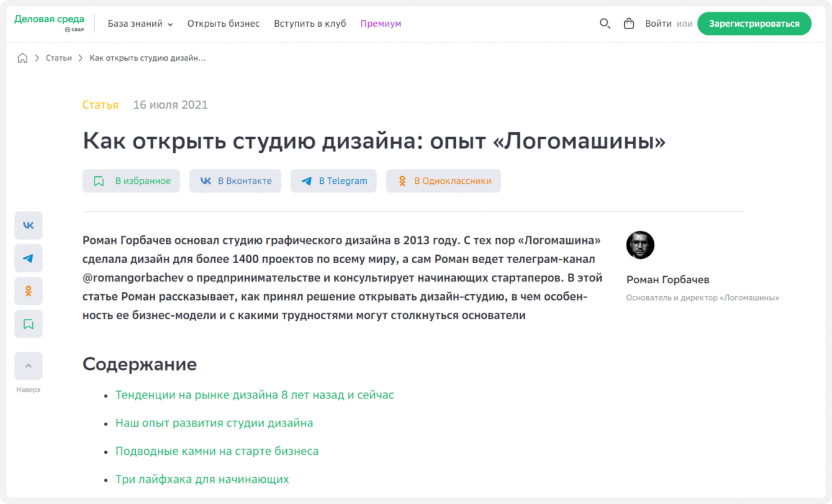Jump to Подводные камни на старте бизнеса

pos(217,451)
